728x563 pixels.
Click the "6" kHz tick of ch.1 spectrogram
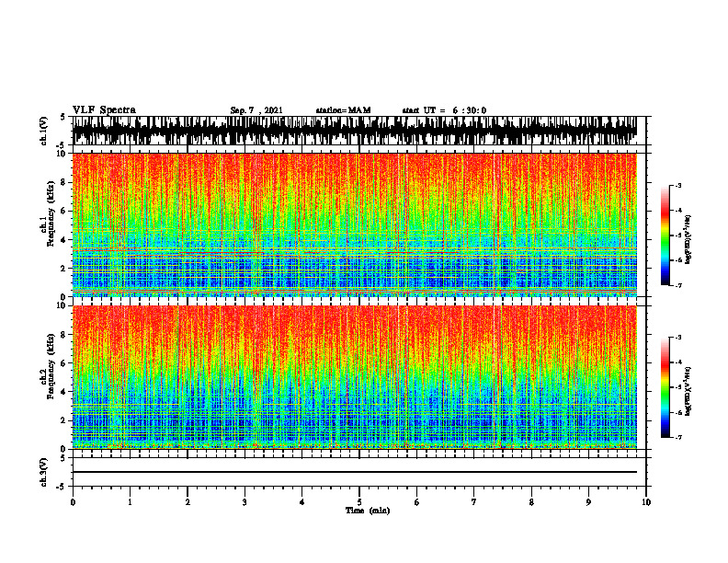tap(63, 211)
